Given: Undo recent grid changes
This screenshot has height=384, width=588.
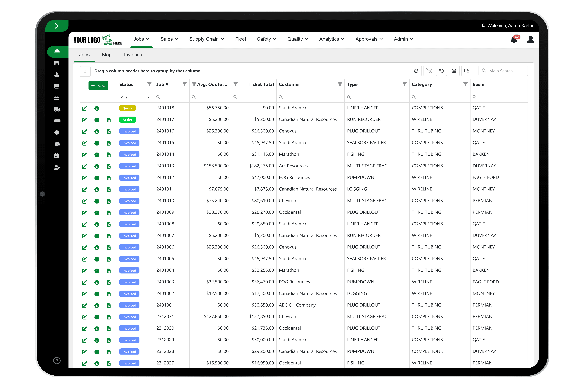Looking at the screenshot, I should 441,71.
